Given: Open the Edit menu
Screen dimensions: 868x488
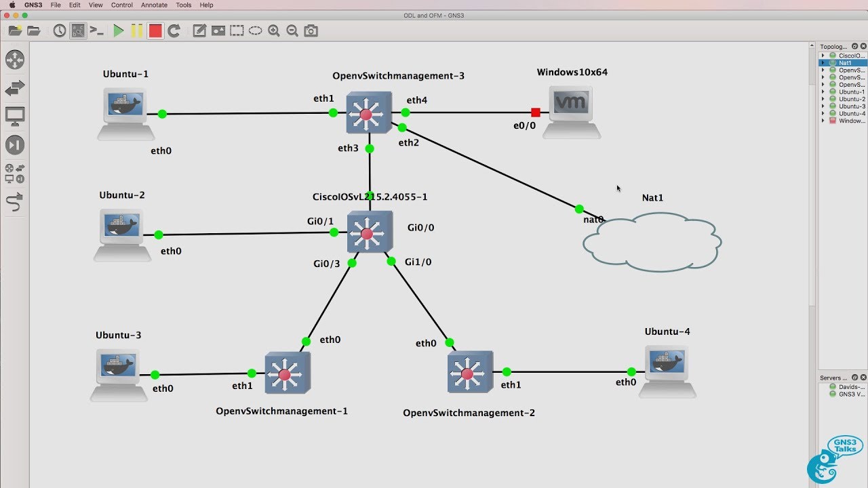Looking at the screenshot, I should point(75,5).
